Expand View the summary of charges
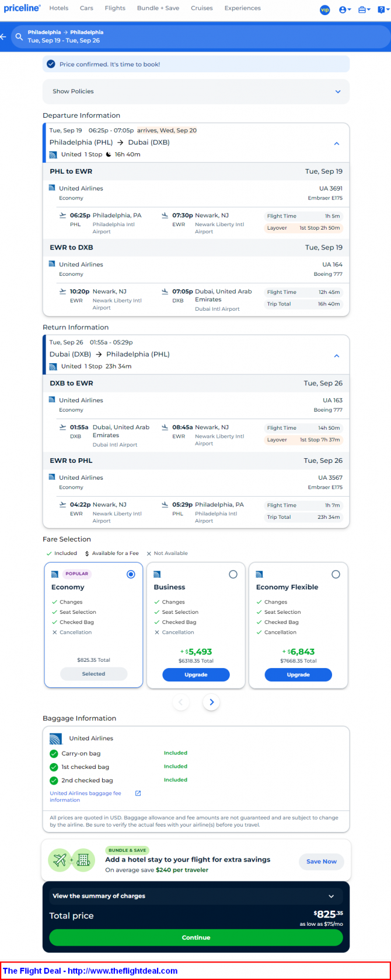The image size is (391, 980). [195, 896]
